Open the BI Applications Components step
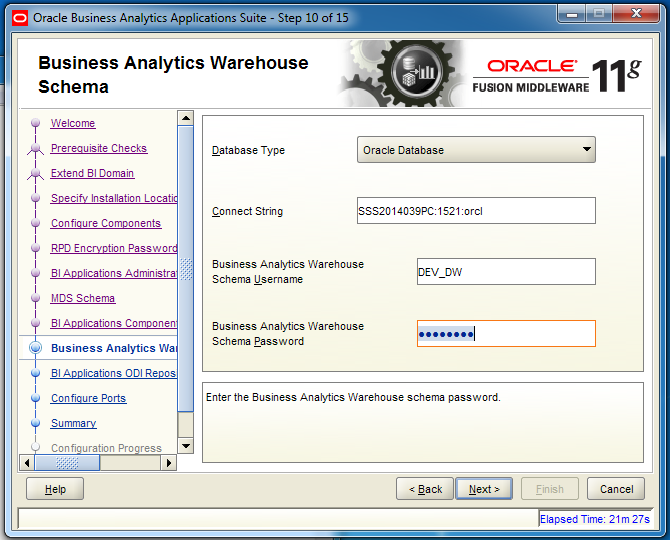The width and height of the screenshot is (670, 540). (114, 323)
